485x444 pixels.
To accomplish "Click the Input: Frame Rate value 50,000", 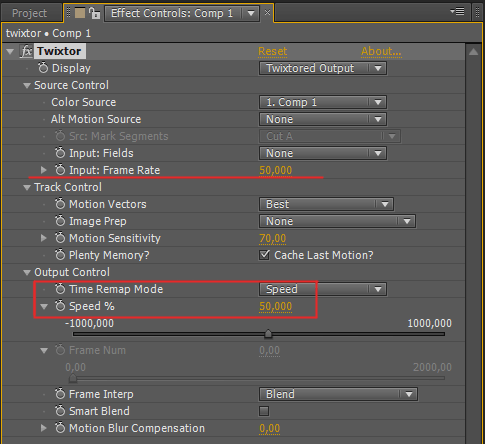I will point(276,170).
